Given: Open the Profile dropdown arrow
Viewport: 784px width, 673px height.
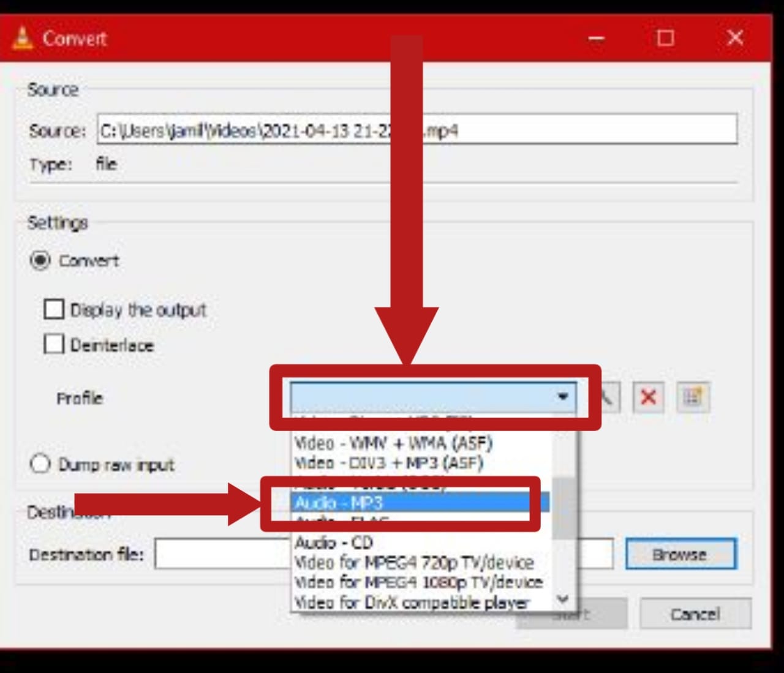Looking at the screenshot, I should [x=563, y=396].
